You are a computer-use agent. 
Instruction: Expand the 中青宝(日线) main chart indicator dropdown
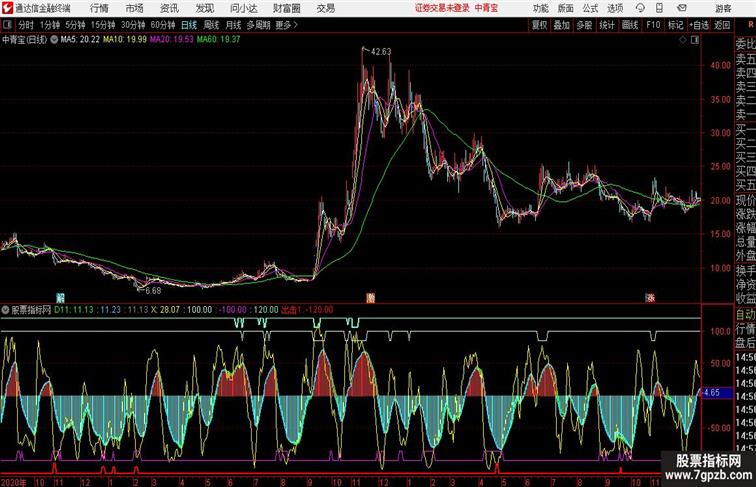(x=54, y=40)
